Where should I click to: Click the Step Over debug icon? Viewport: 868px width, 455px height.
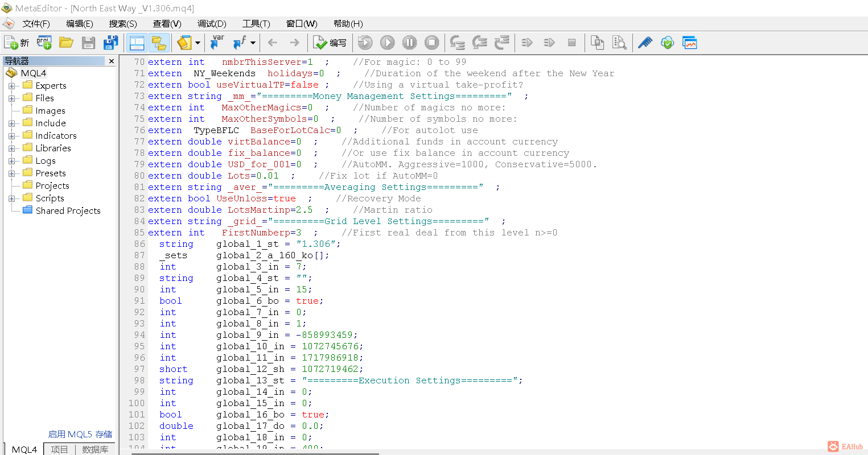[x=480, y=43]
